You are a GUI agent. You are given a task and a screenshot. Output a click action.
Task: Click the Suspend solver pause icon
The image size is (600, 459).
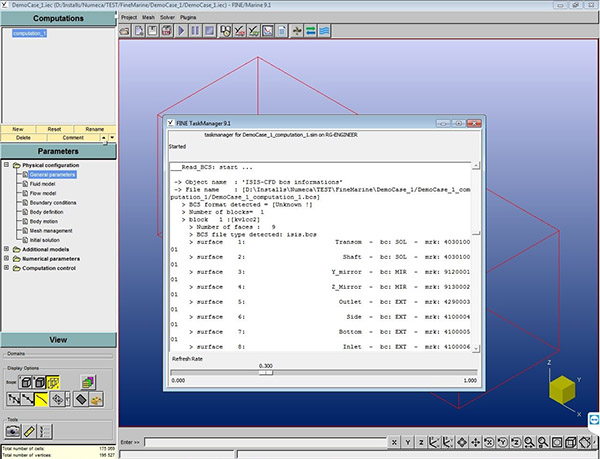pos(196,31)
